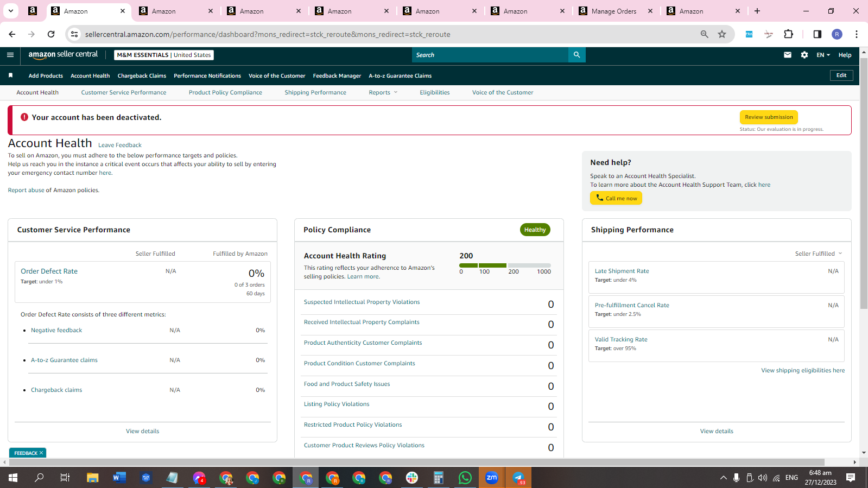Open Customer Service Performance tab
This screenshot has height=488, width=868.
pos(124,92)
